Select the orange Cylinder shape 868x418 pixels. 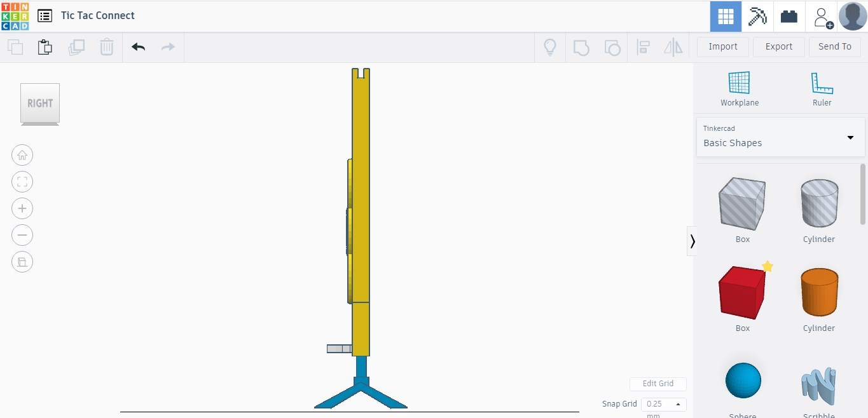pyautogui.click(x=819, y=292)
